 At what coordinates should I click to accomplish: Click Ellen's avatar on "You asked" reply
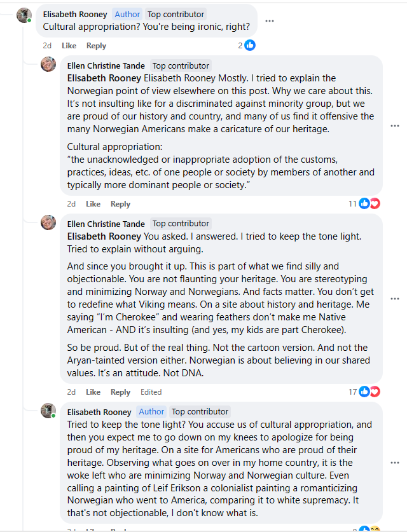coord(48,222)
